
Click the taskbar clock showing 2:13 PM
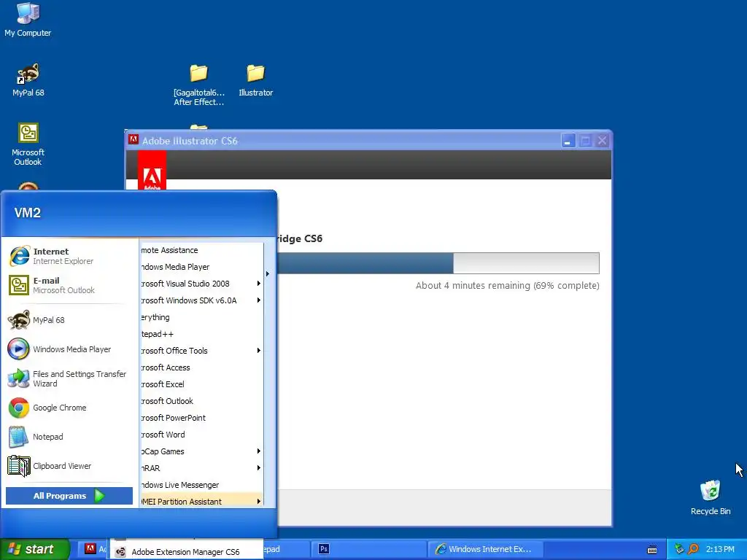tap(720, 550)
